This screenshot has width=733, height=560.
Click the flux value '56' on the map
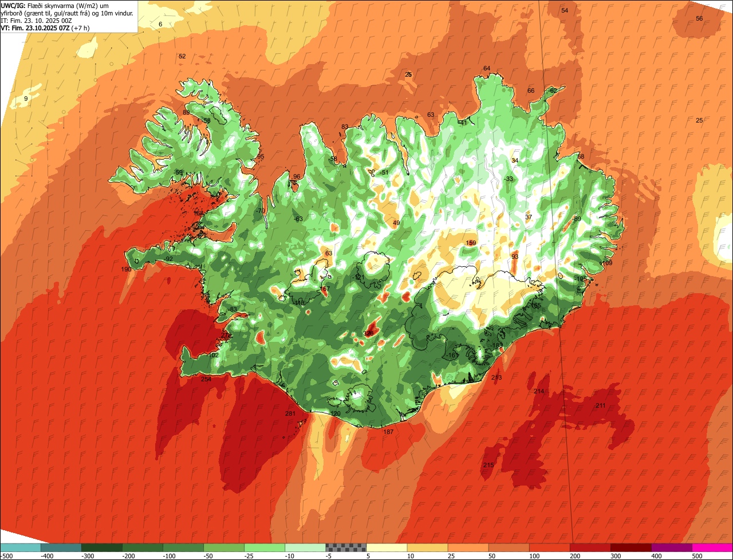click(x=699, y=18)
